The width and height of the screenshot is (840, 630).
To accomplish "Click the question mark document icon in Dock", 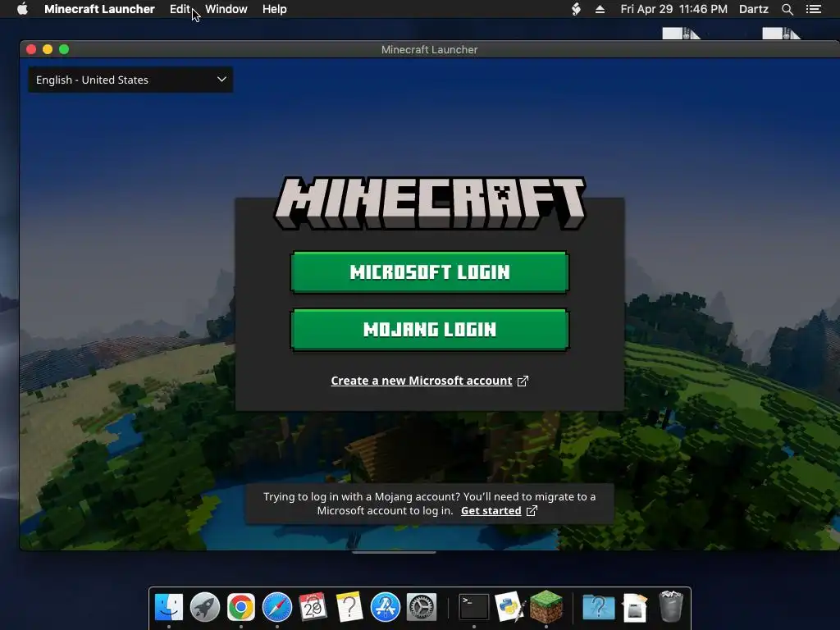I will pos(349,607).
